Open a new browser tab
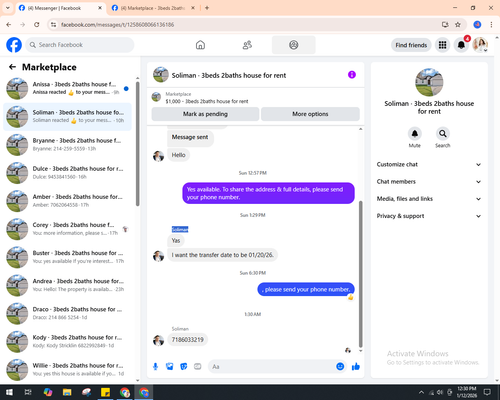Viewport: 500px width, 400px height. click(207, 8)
